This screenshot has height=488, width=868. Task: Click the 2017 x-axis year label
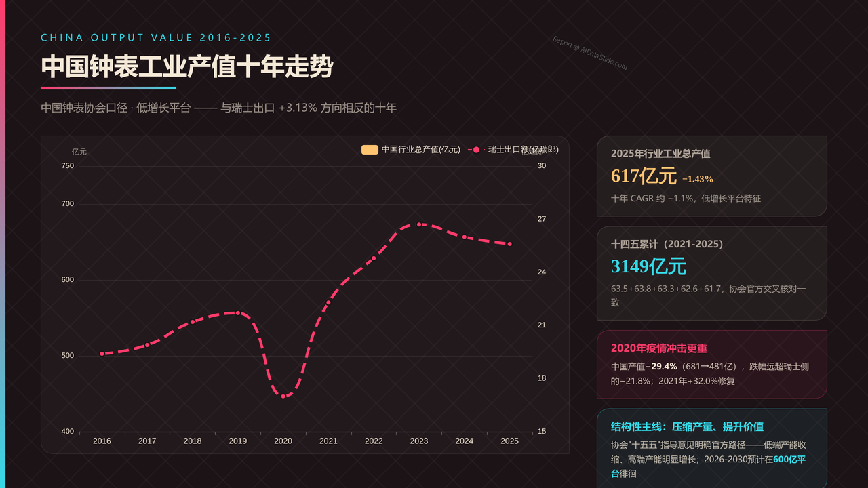(x=147, y=441)
